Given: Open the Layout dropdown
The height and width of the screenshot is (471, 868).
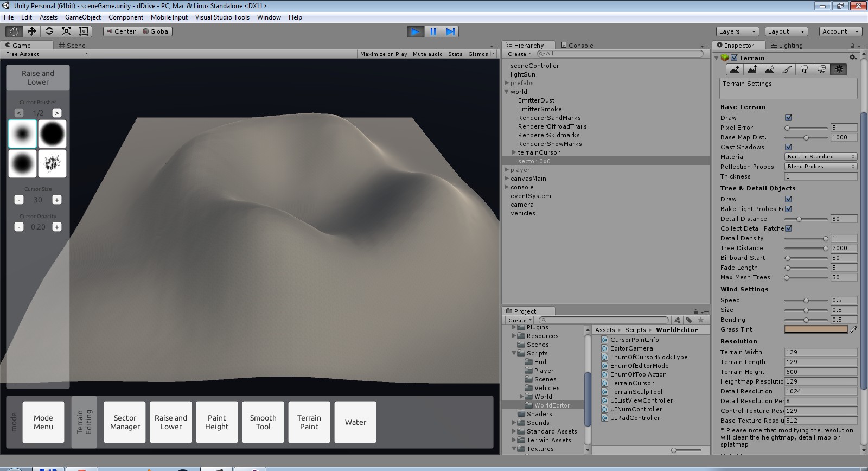Looking at the screenshot, I should coord(787,31).
